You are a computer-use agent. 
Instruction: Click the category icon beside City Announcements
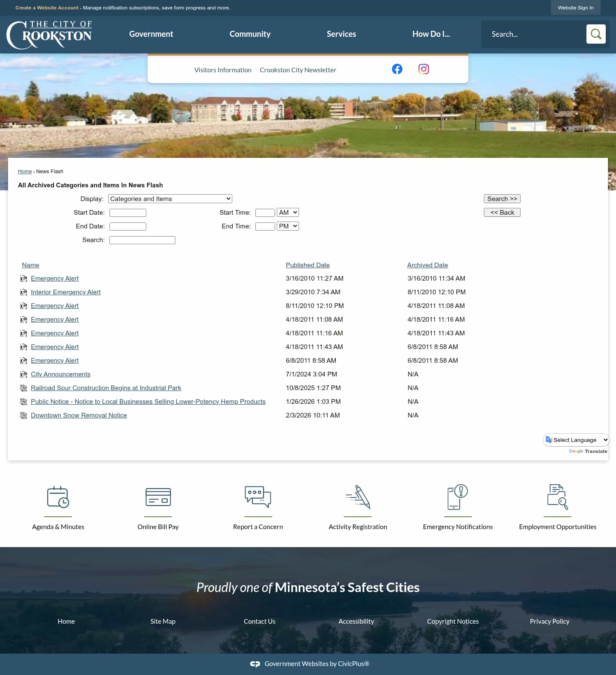24,374
